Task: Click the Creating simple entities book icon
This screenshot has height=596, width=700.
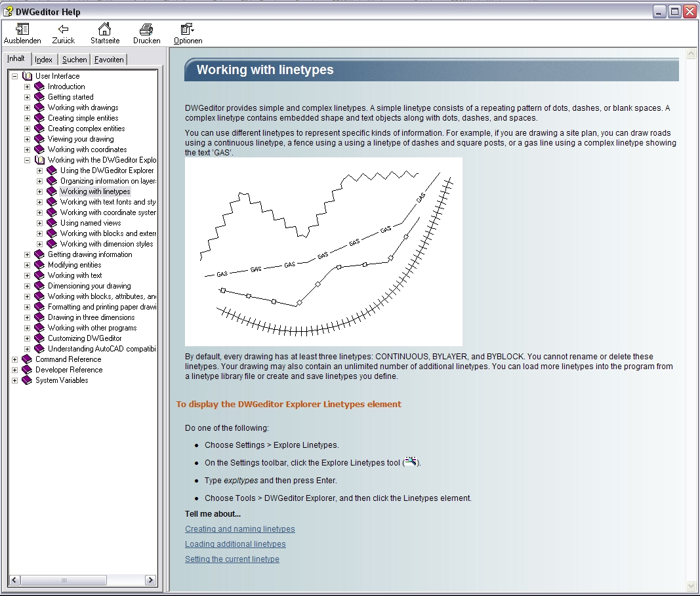Action: pos(40,118)
